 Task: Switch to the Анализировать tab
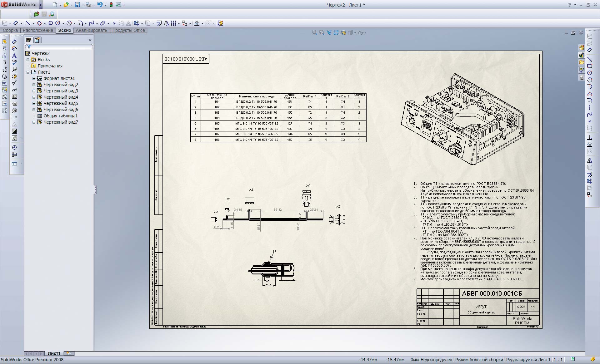pos(92,30)
